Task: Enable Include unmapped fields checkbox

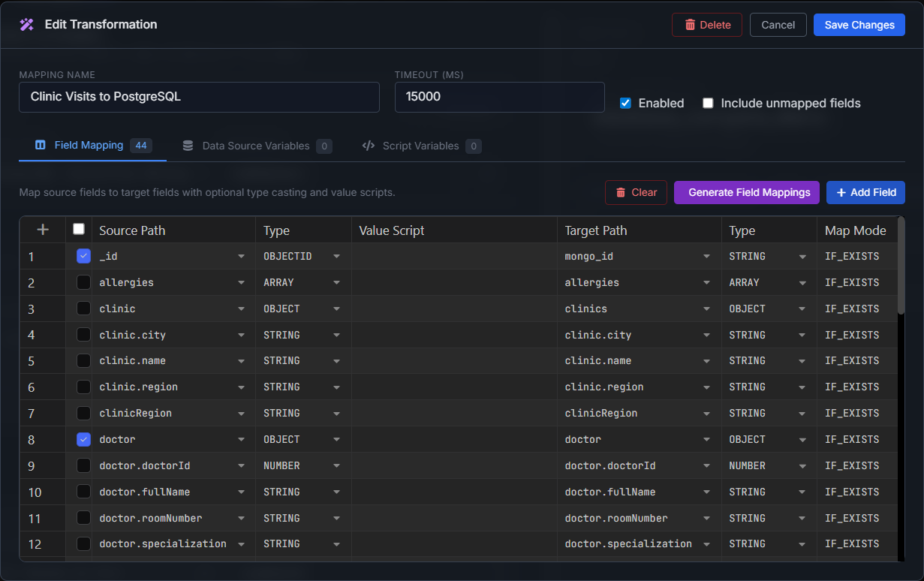Action: coord(708,103)
